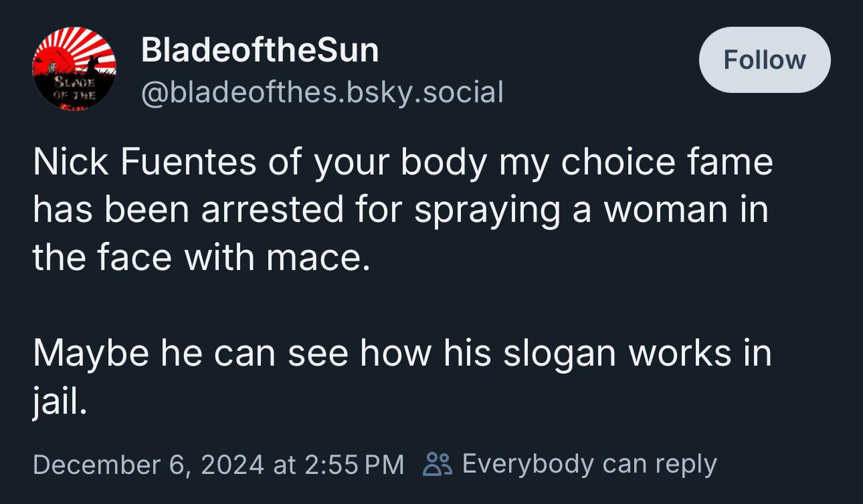Follow the BladeoftheSun account
Image resolution: width=863 pixels, height=504 pixels.
click(x=765, y=60)
